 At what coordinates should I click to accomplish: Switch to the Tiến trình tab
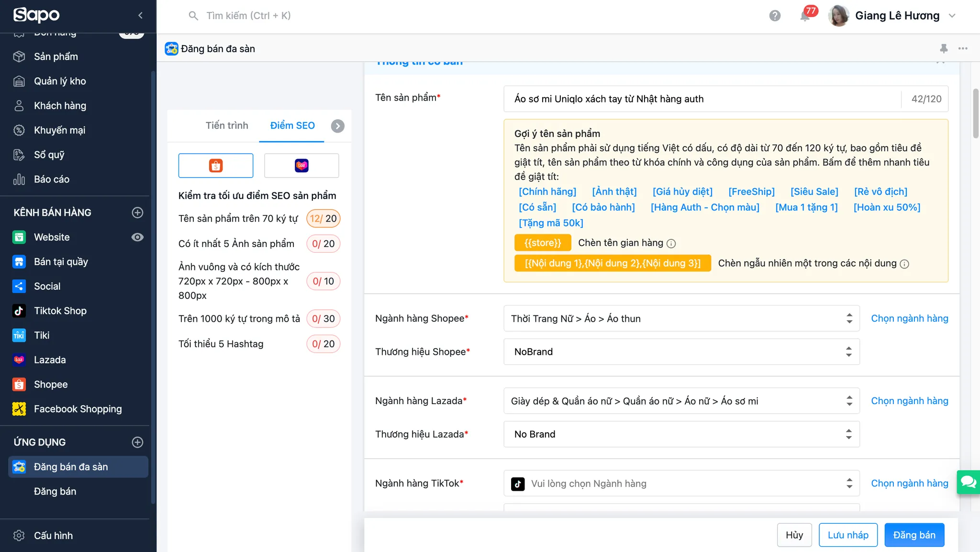[227, 125]
